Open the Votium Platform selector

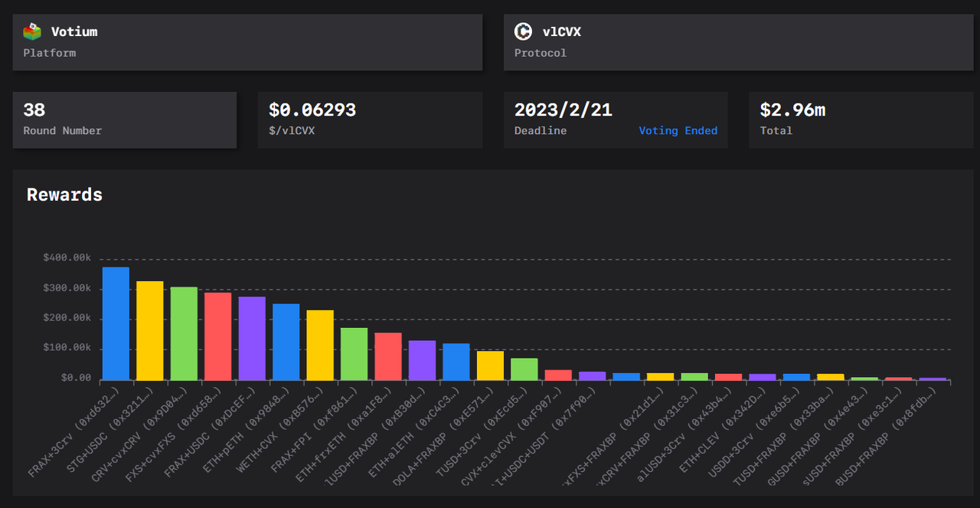point(247,42)
